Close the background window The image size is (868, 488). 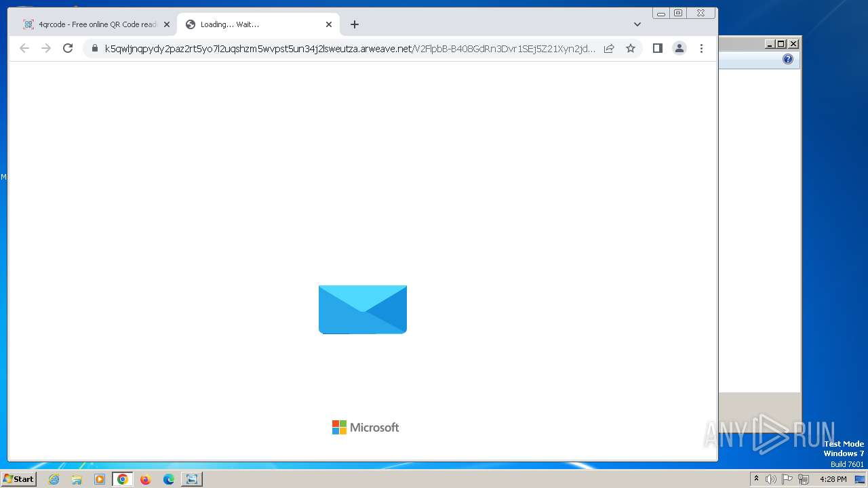click(x=793, y=44)
